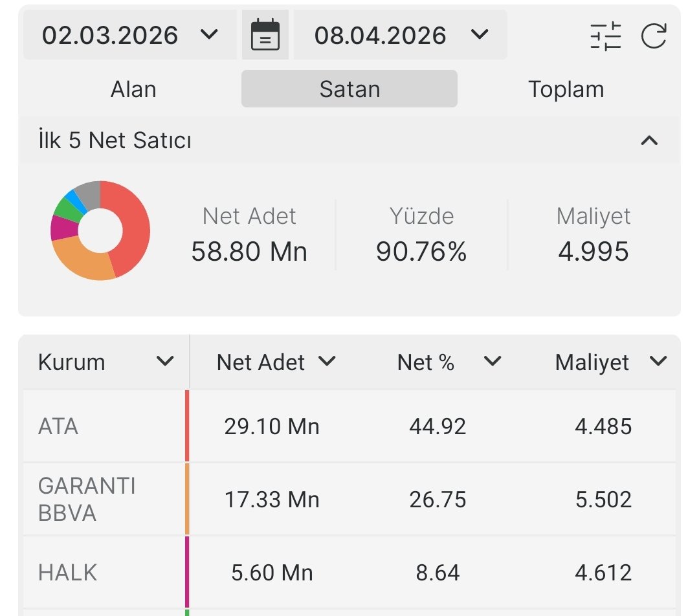This screenshot has height=616, width=699.
Task: Click the 26.75 net percent value
Action: click(438, 500)
